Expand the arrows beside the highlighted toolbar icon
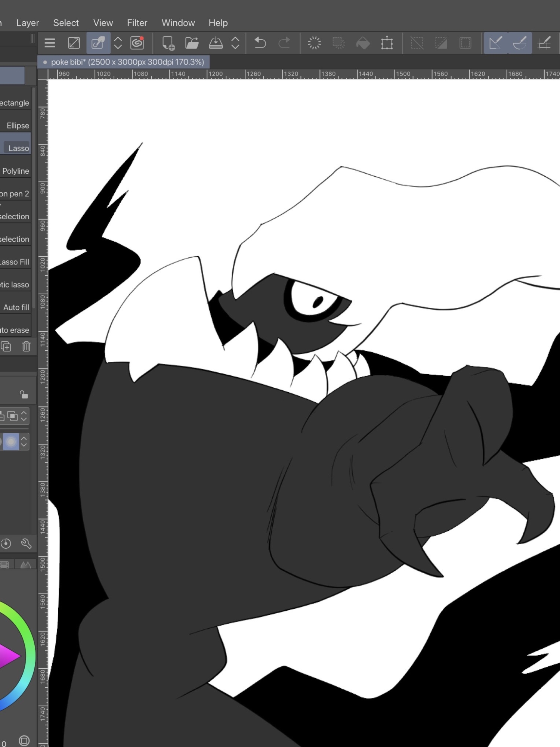 tap(118, 43)
